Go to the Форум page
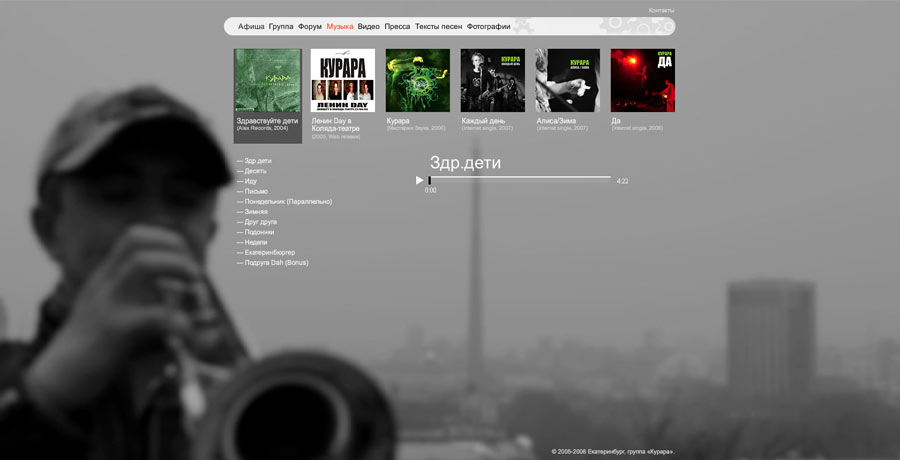 pos(310,26)
